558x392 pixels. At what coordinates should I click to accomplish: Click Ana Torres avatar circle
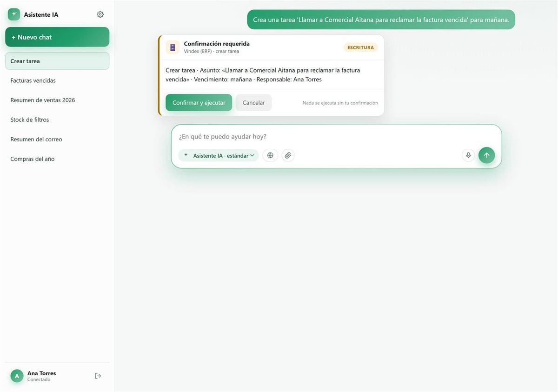(x=17, y=376)
